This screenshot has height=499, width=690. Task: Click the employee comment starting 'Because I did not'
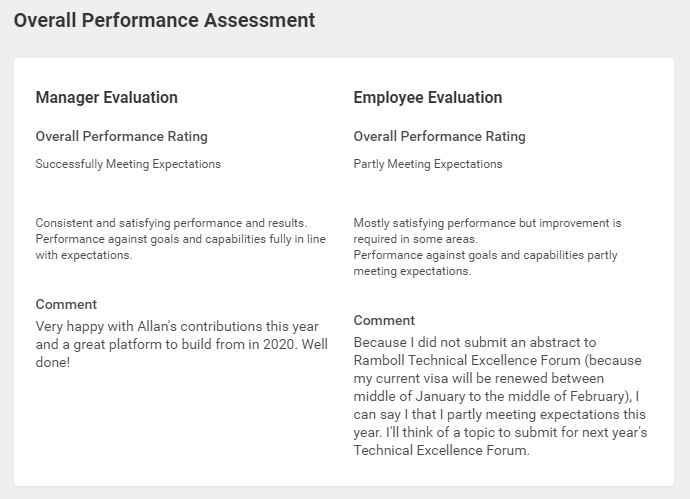pyautogui.click(x=500, y=396)
